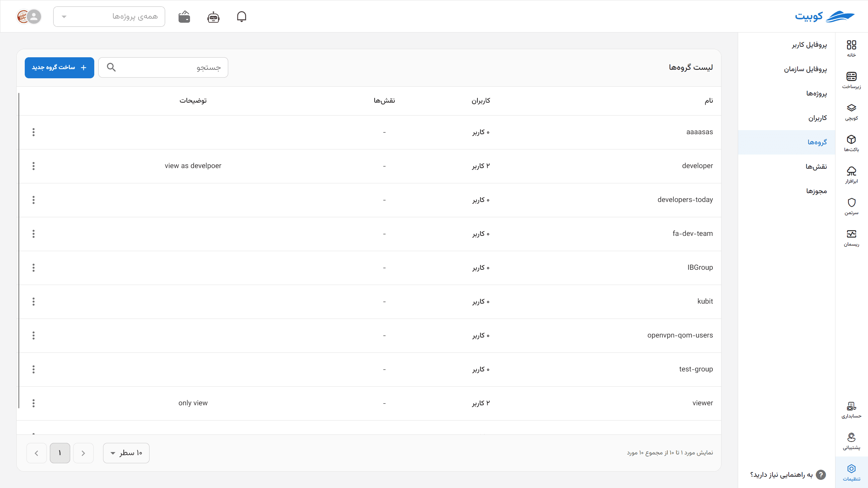868x488 pixels.
Task: Open actions menu for kubit row
Action: [34, 302]
